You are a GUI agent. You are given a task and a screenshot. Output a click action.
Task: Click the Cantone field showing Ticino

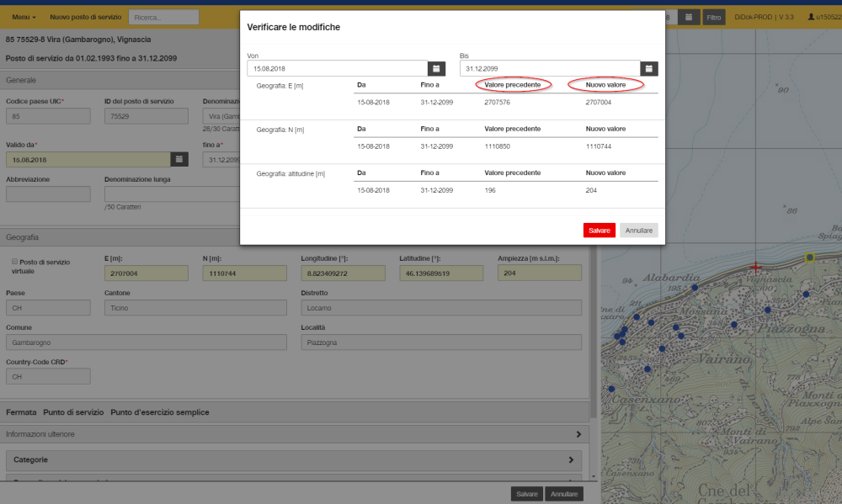195,308
